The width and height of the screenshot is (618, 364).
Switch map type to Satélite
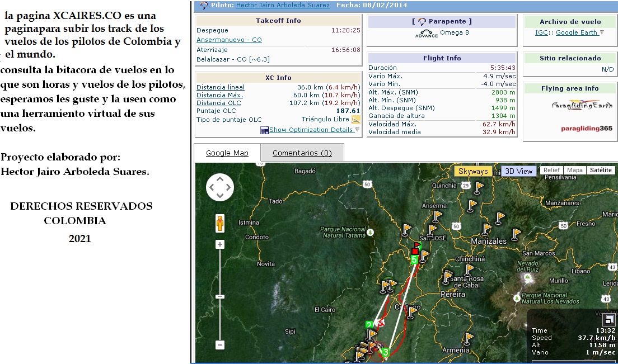click(601, 170)
